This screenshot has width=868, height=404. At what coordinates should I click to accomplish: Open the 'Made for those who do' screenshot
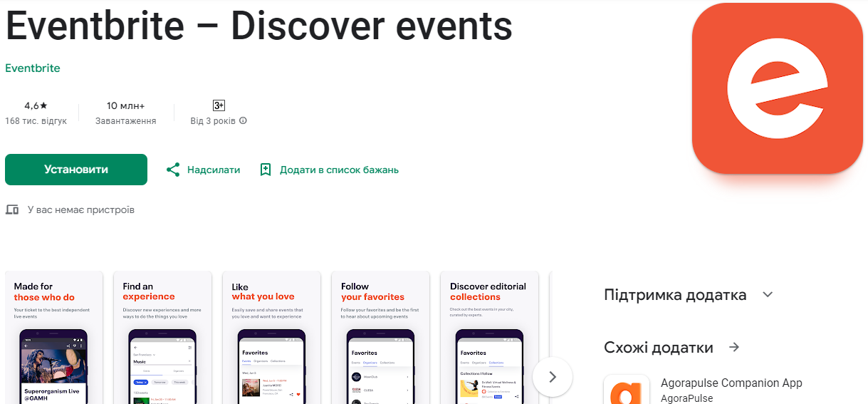54,337
